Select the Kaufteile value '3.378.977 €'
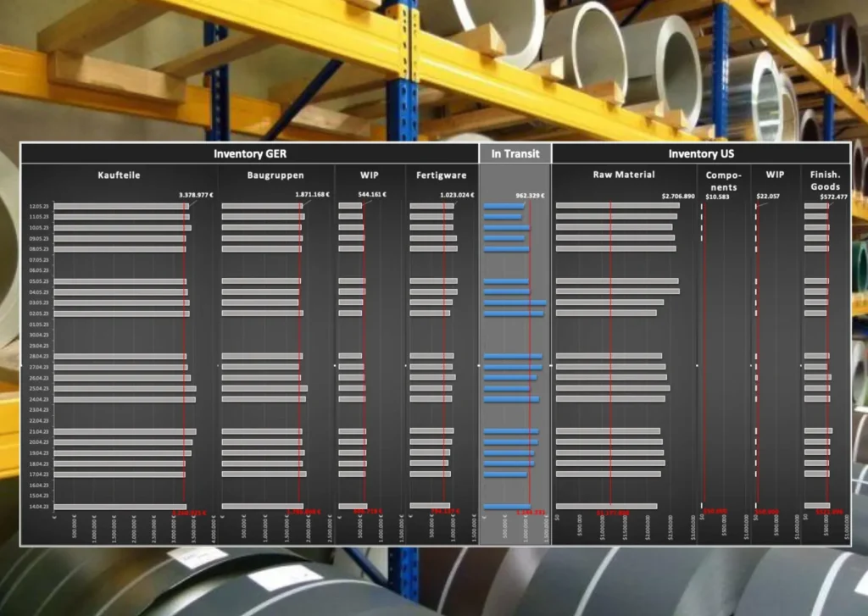The width and height of the screenshot is (868, 616). point(196,195)
